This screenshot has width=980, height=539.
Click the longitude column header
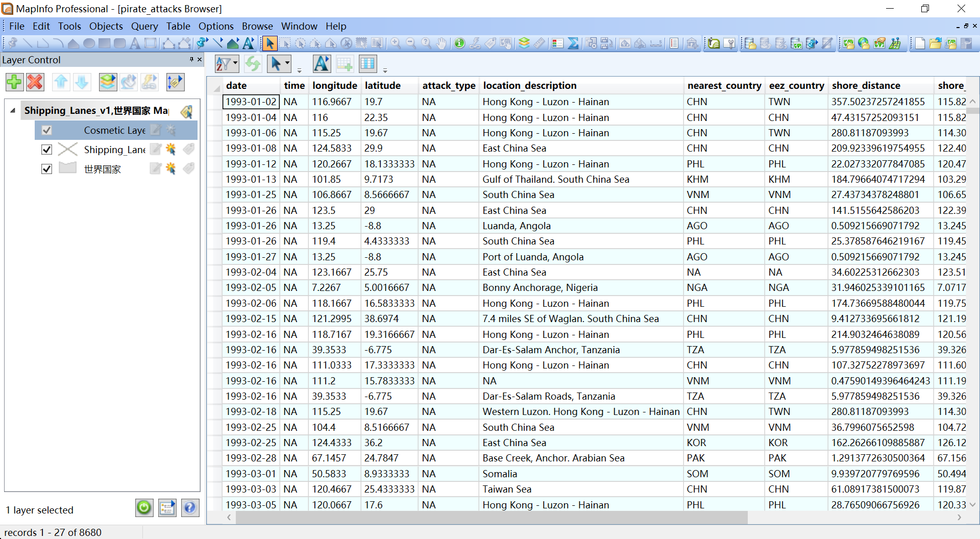tap(335, 86)
